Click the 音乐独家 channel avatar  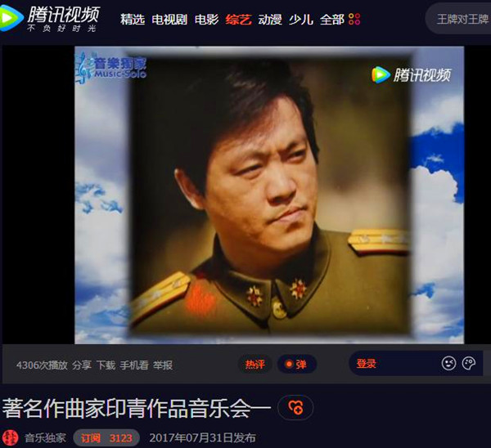[x=10, y=438]
